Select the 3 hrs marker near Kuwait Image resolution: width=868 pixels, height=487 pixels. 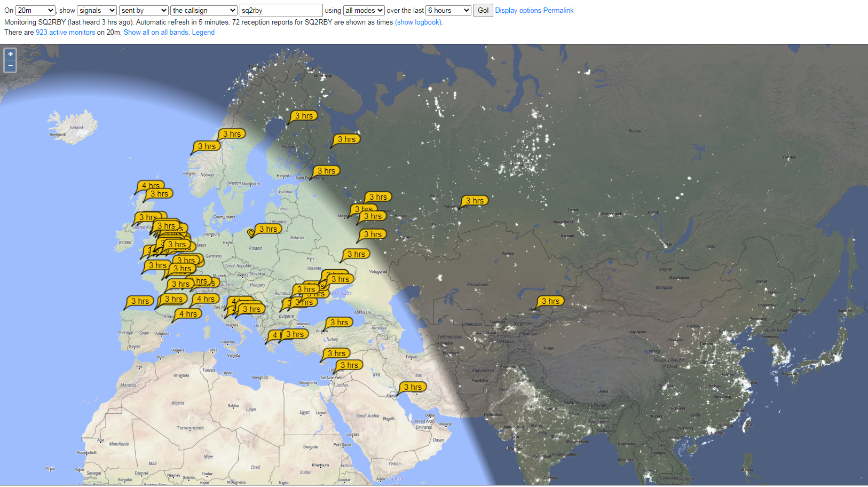pyautogui.click(x=412, y=387)
